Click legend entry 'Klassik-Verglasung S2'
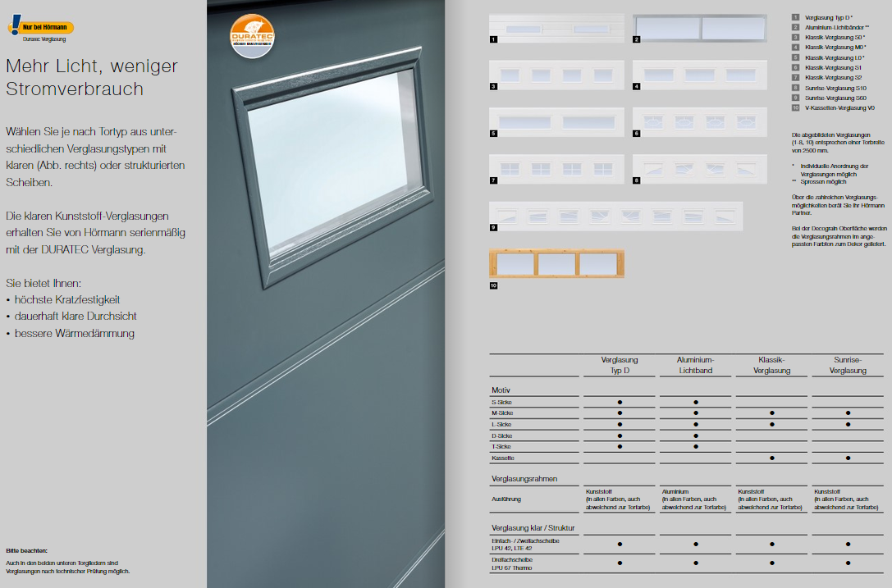The width and height of the screenshot is (892, 588). 834,77
